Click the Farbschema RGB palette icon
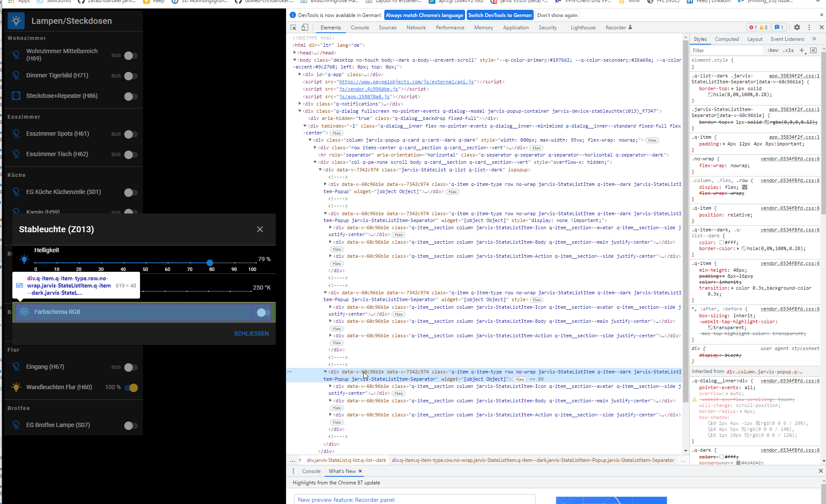The image size is (826, 504). point(24,312)
